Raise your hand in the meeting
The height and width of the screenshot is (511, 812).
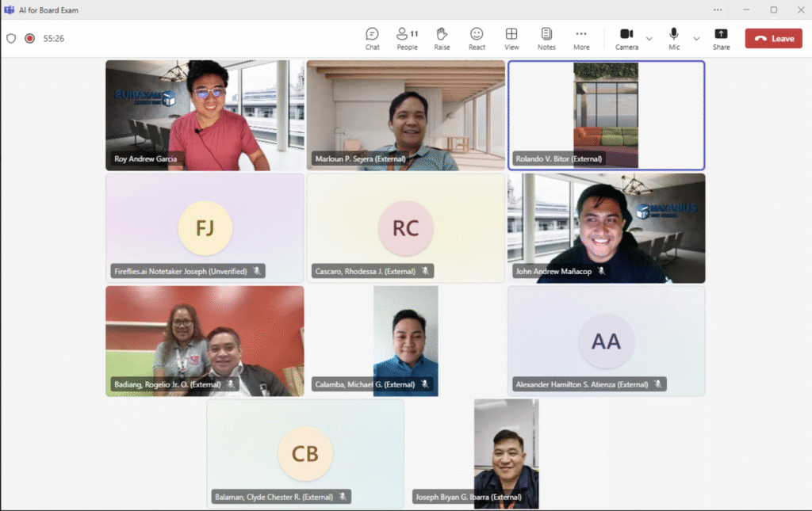[x=442, y=37]
